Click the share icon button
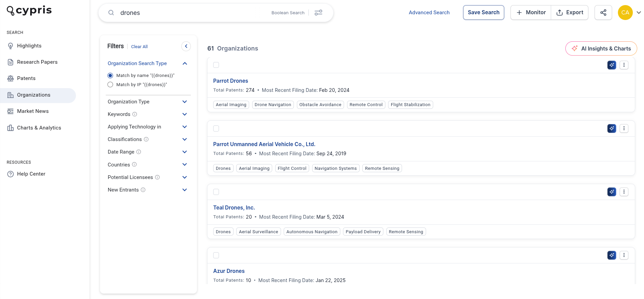This screenshot has height=299, width=644. tap(603, 13)
